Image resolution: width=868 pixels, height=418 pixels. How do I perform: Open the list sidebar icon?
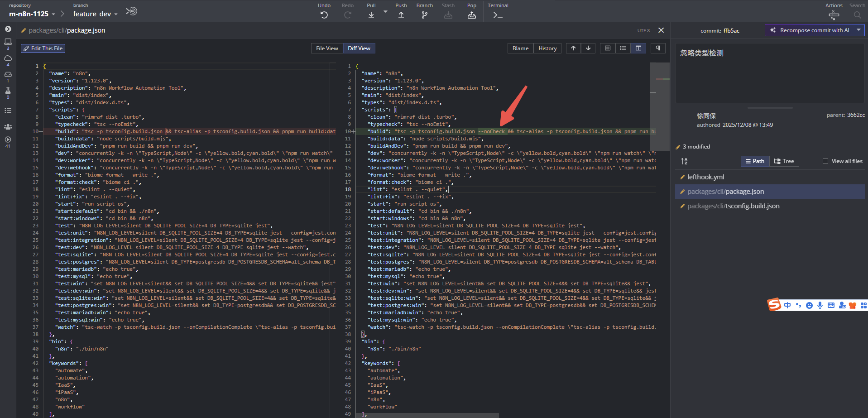coord(8,111)
